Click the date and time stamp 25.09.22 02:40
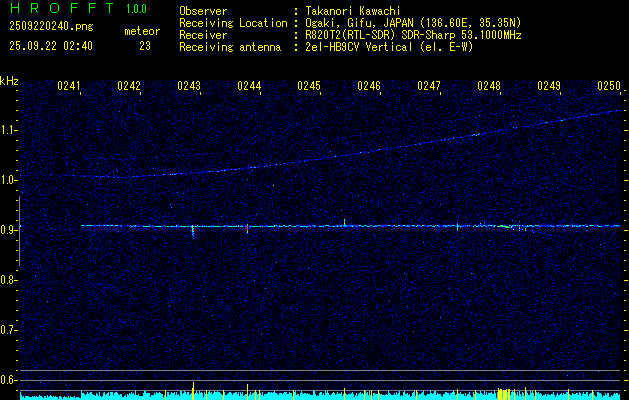This screenshot has height=400, width=629. 50,46
